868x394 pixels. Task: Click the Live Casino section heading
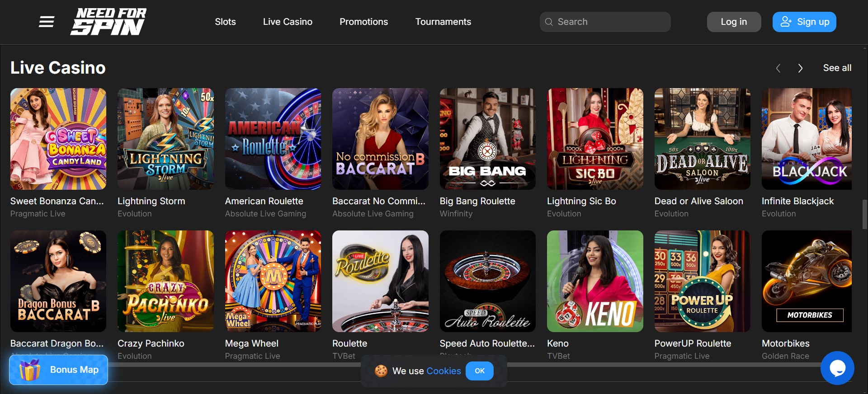click(x=58, y=68)
